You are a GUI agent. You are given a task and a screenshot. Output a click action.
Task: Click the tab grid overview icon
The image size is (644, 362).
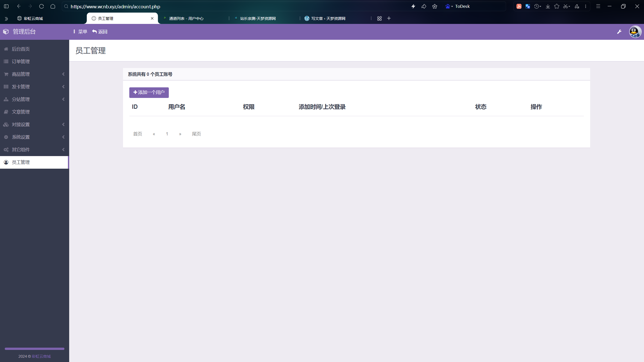click(x=379, y=18)
